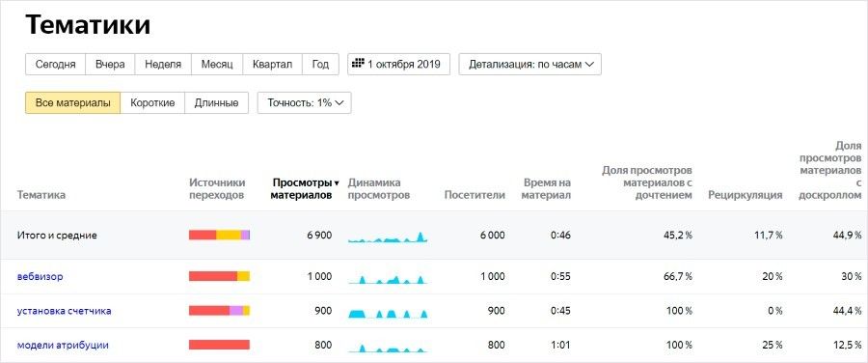Open модели атрибуции topic link
868x363 pixels.
pos(63,346)
